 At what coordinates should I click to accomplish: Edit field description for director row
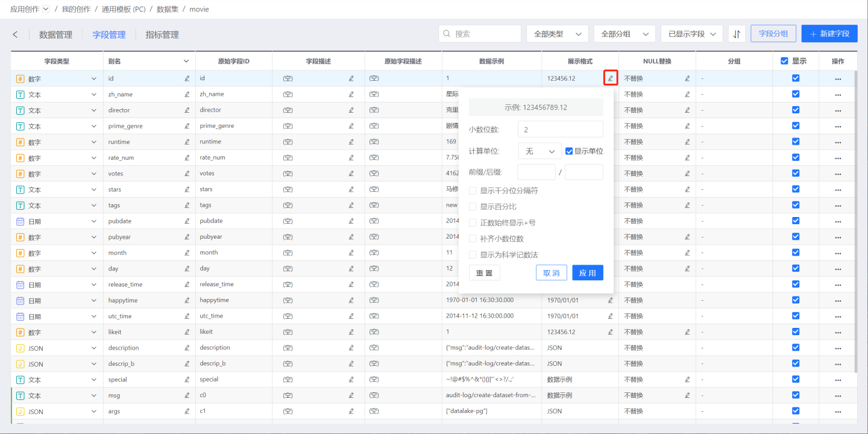[351, 110]
